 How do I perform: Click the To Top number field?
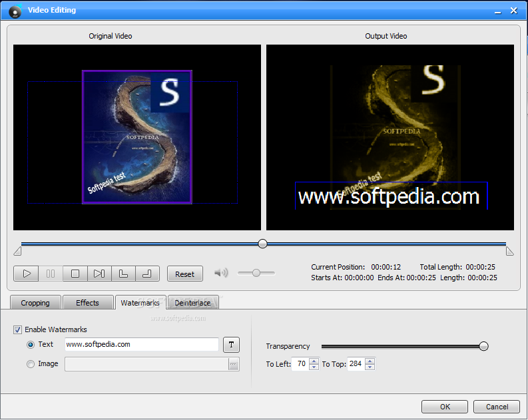(x=356, y=364)
